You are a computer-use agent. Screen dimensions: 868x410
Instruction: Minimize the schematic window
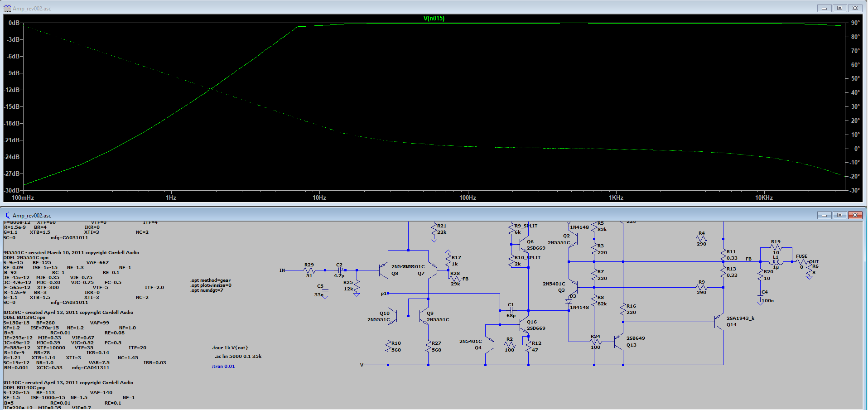pyautogui.click(x=824, y=215)
